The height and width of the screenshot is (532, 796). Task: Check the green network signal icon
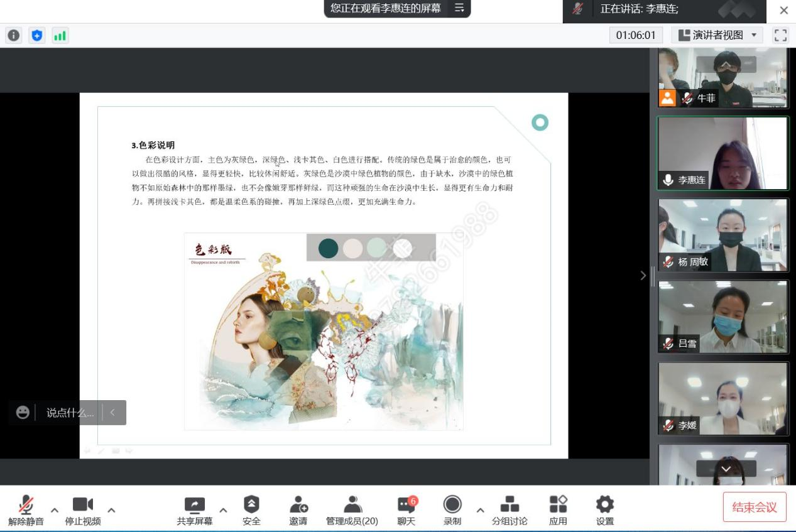[60, 36]
